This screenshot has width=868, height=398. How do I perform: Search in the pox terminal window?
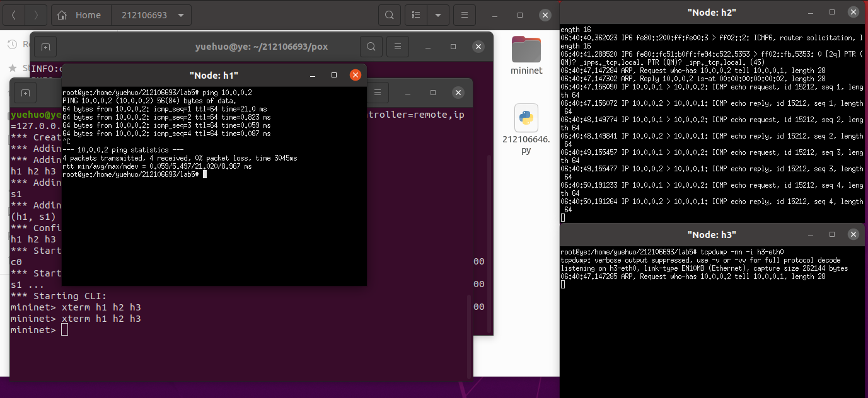tap(371, 47)
